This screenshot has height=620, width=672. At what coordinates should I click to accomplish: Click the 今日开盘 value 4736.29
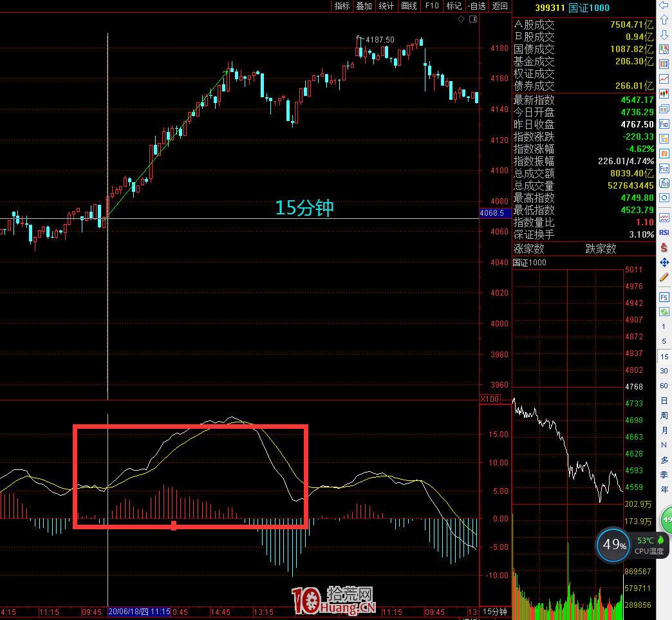tap(637, 112)
